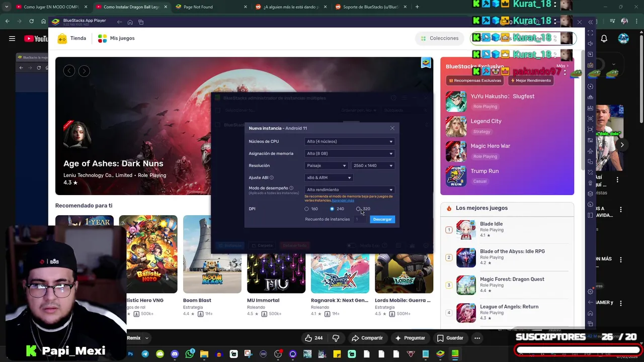Screen dimensions: 644x362
Task: Open the Modo de desempeño dropdown
Action: pyautogui.click(x=350, y=190)
